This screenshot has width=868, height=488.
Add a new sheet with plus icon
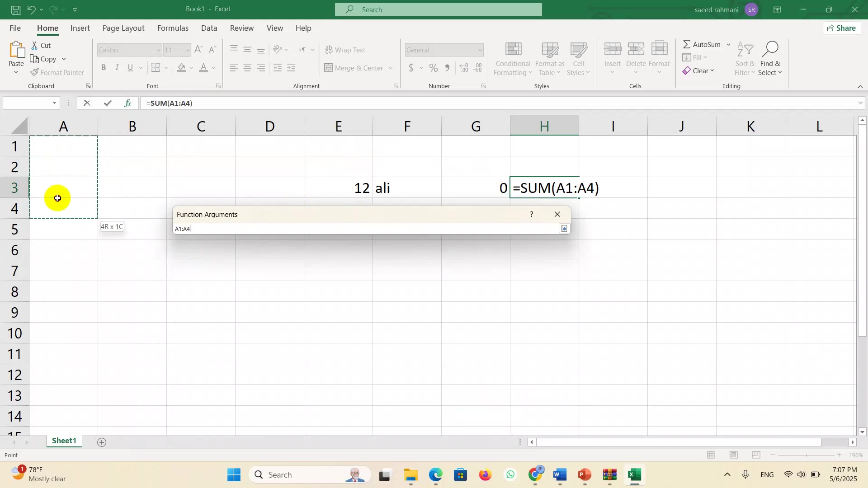coord(102,443)
